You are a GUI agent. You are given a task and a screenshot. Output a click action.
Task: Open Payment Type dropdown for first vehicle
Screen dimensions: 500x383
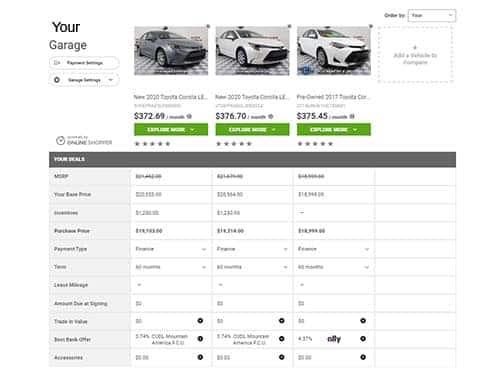click(171, 249)
